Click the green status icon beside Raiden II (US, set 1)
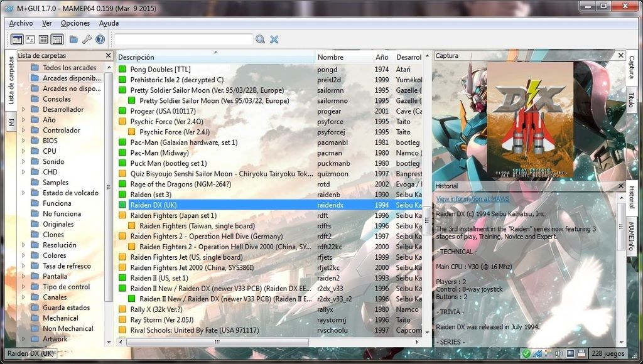 click(x=122, y=278)
